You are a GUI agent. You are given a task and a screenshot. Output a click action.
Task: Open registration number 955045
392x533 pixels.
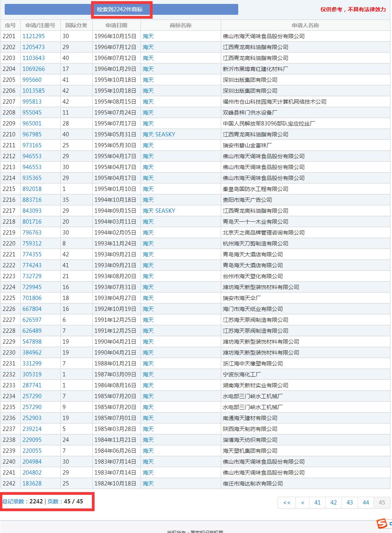(x=32, y=113)
